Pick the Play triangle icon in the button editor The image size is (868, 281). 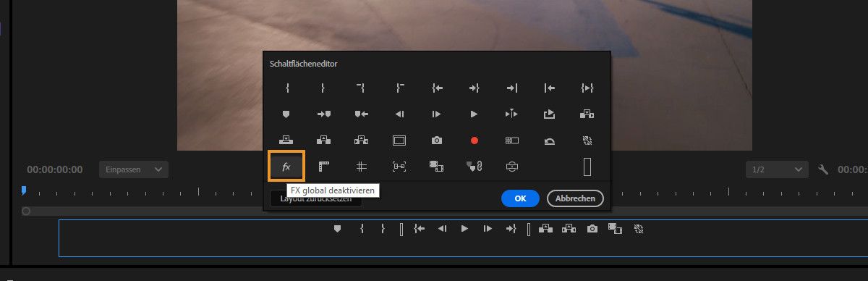coord(475,114)
